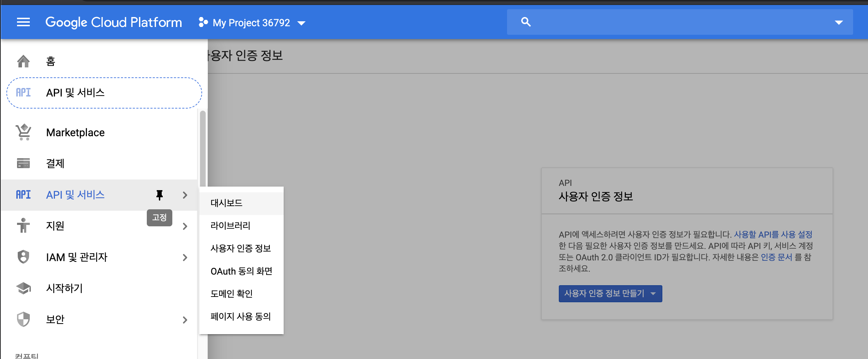This screenshot has width=868, height=359.
Task: Follow the 사용할 API를 사용 설정 link
Action: (773, 234)
